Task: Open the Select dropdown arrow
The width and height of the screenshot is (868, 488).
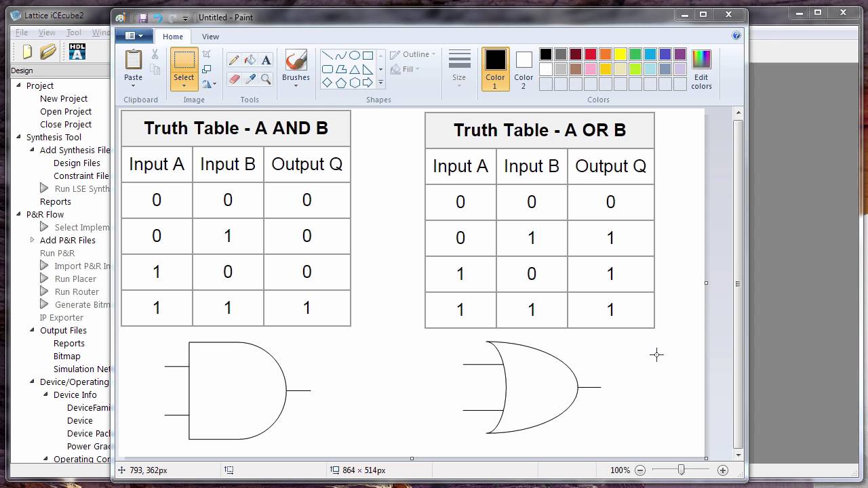Action: [184, 85]
